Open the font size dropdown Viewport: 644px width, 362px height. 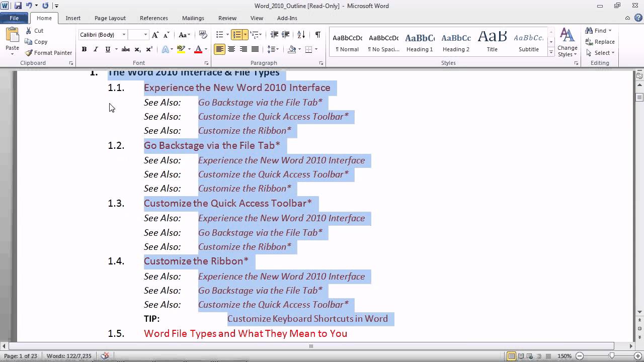145,35
